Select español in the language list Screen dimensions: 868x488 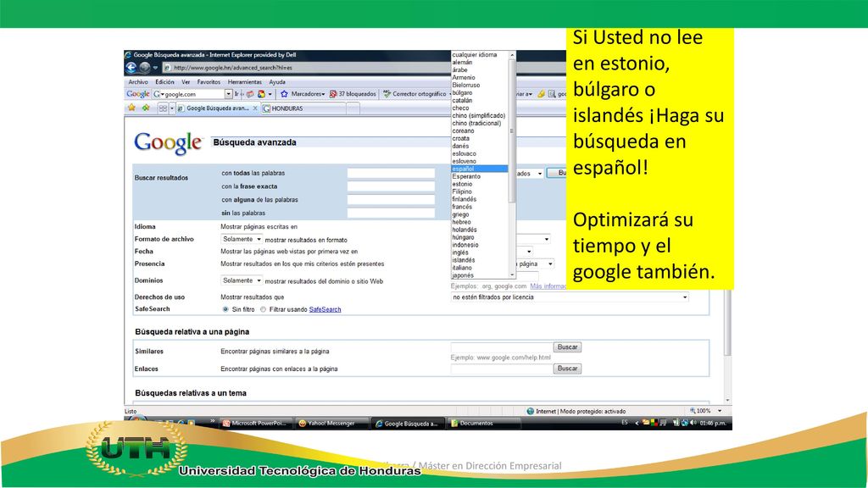point(480,169)
